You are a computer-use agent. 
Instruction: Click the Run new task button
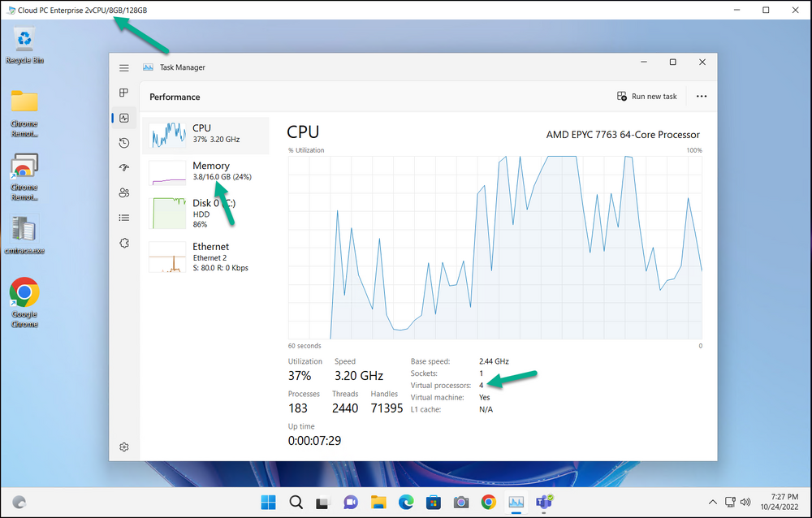(x=647, y=97)
